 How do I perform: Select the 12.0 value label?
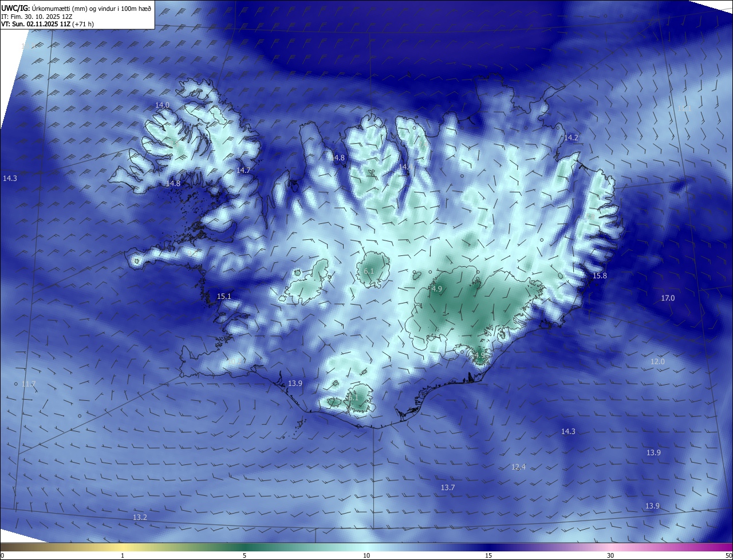pyautogui.click(x=657, y=362)
